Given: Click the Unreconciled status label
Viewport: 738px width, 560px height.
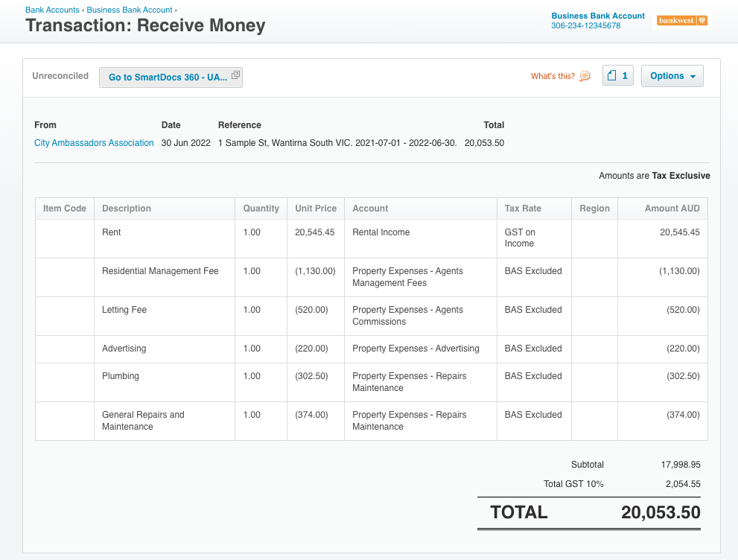Looking at the screenshot, I should (60, 76).
